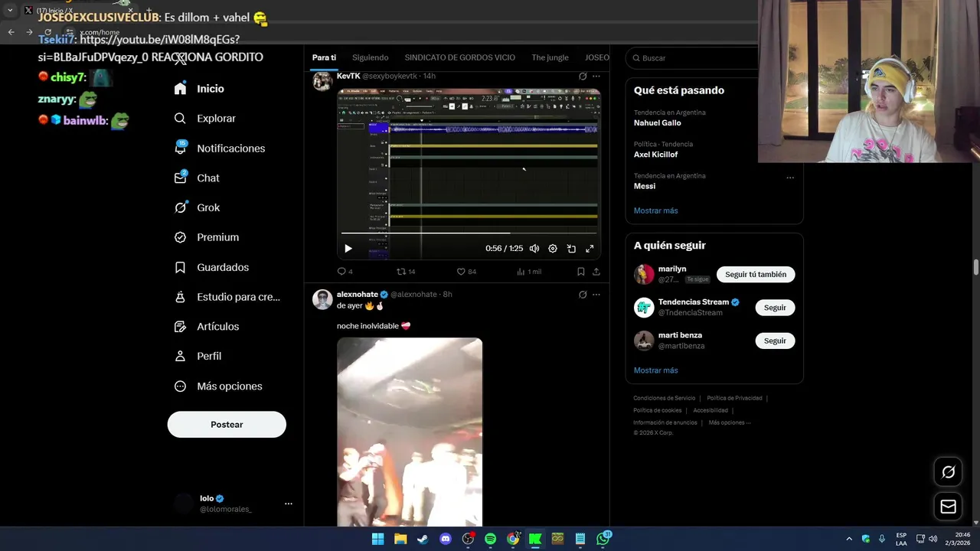
Task: Open Guardados bookmarks
Action: 211,267
